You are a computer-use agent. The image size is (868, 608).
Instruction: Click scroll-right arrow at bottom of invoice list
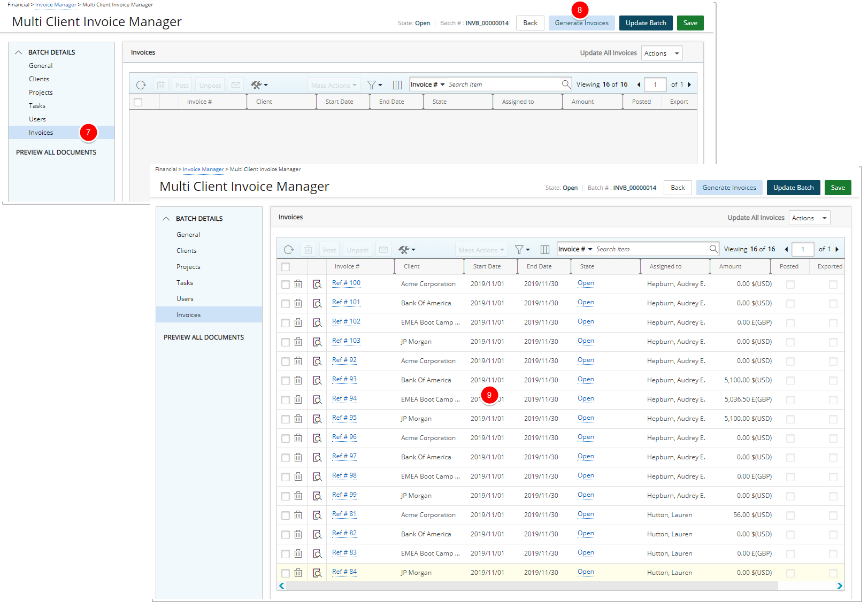pos(839,586)
